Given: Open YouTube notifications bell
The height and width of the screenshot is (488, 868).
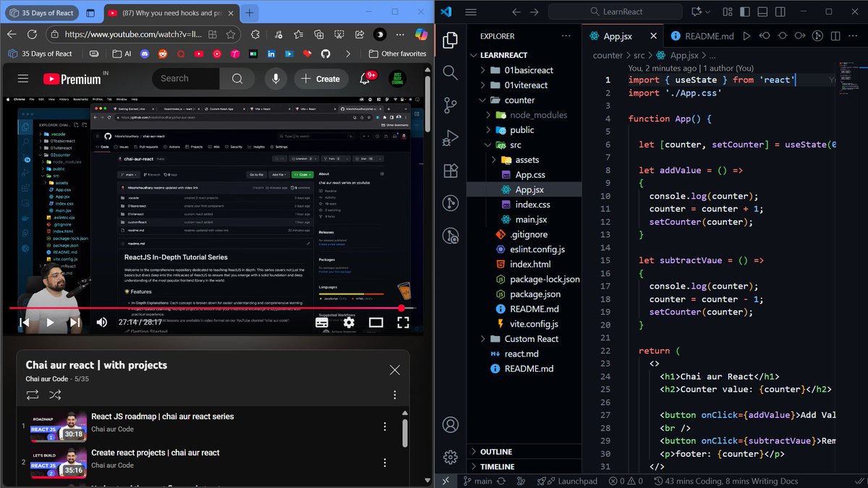Looking at the screenshot, I should pyautogui.click(x=365, y=79).
